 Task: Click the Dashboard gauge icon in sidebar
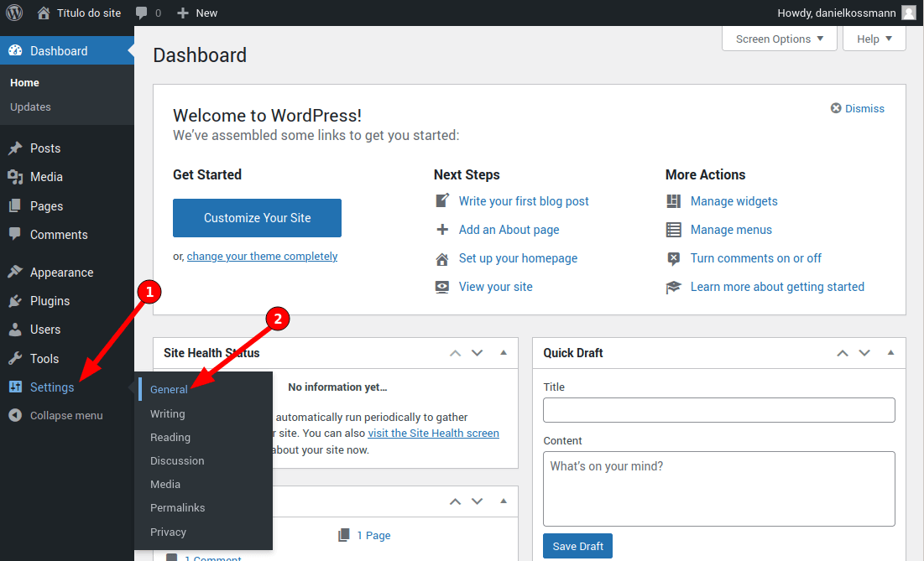tap(15, 50)
